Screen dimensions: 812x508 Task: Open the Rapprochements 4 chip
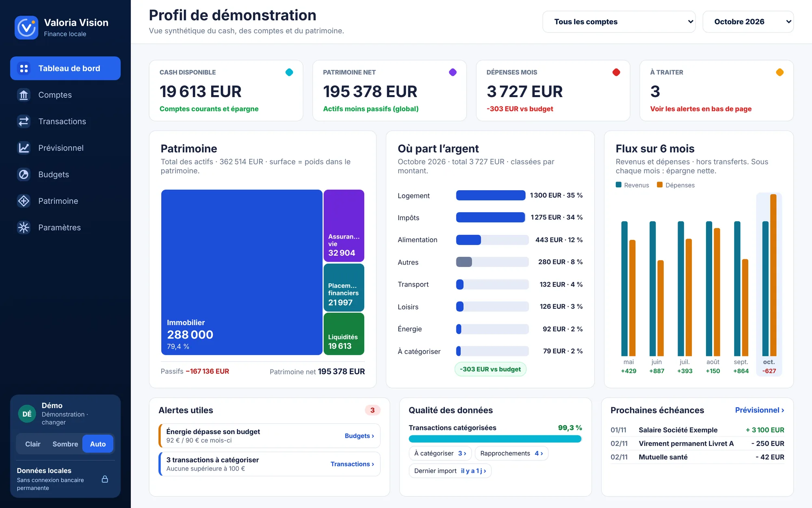[511, 453]
